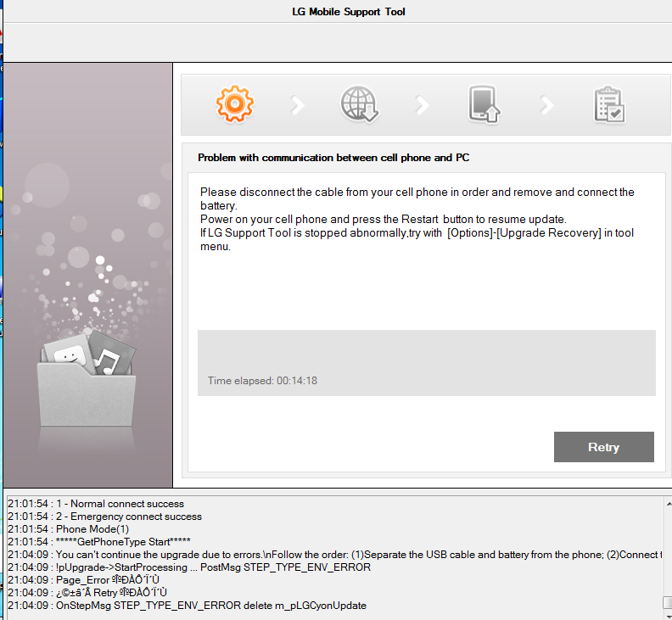Viewport: 672px width, 620px height.
Task: Click the 'Power on your cell phone' instruction line
Action: coord(384,220)
